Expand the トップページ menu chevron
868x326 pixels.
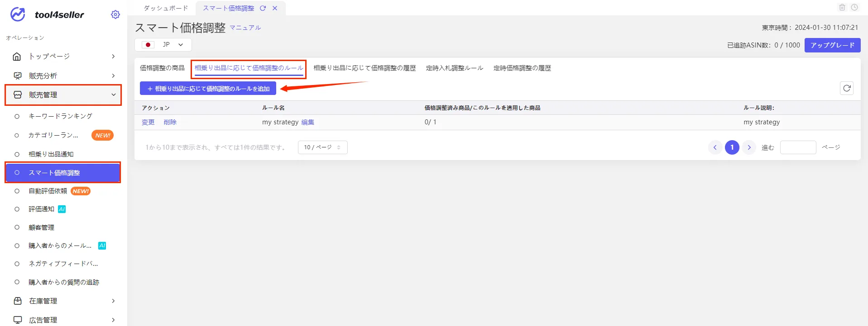click(113, 57)
